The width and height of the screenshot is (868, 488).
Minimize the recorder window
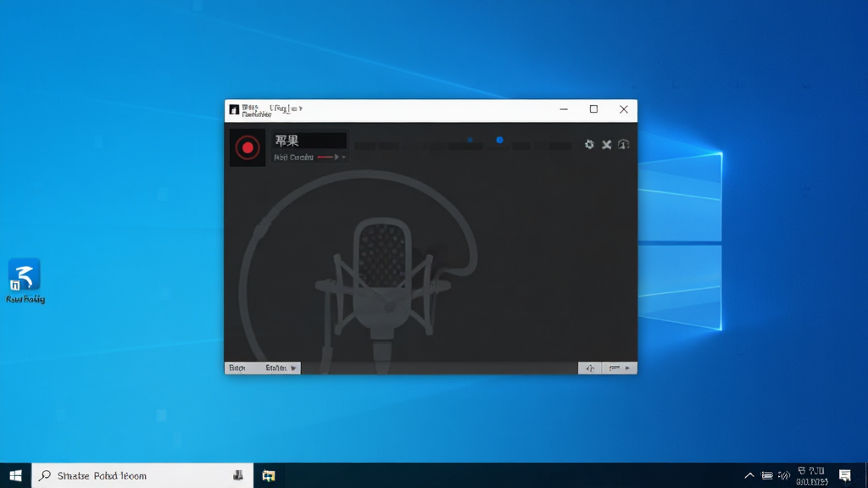(564, 109)
